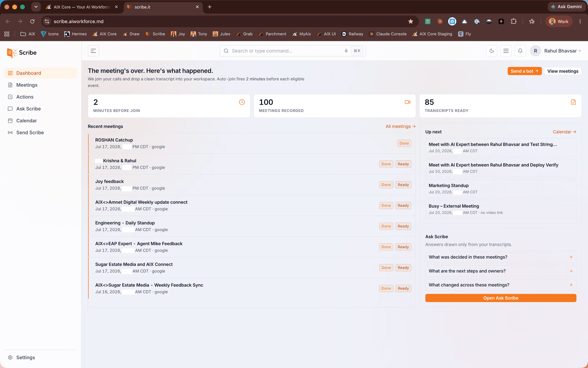
Task: Open Actions in the sidebar
Action: coord(41,97)
